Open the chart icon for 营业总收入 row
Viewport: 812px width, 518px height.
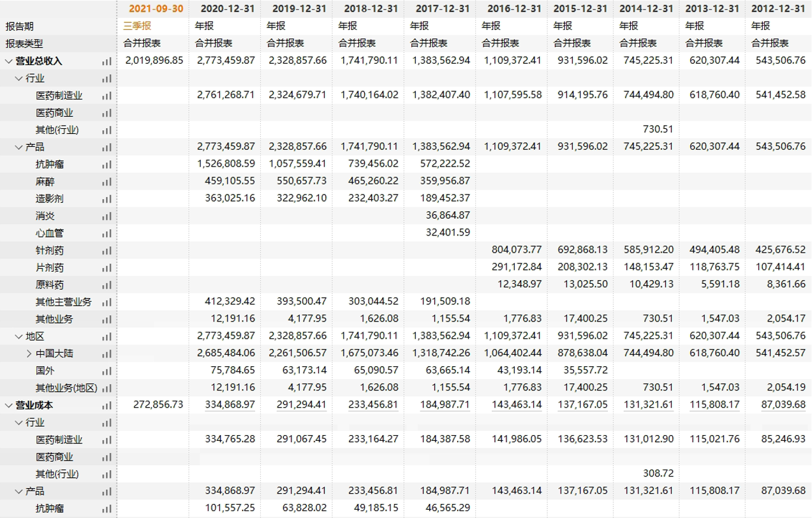[x=107, y=61]
